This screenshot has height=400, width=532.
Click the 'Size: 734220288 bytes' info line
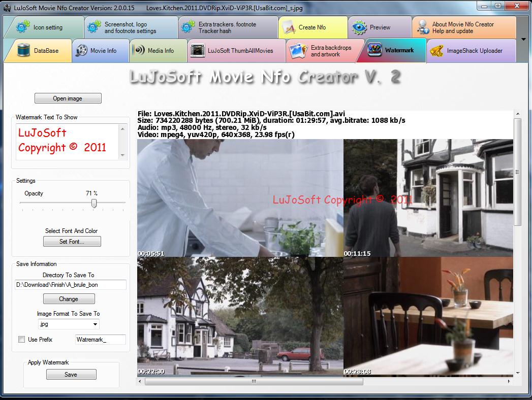[271, 120]
